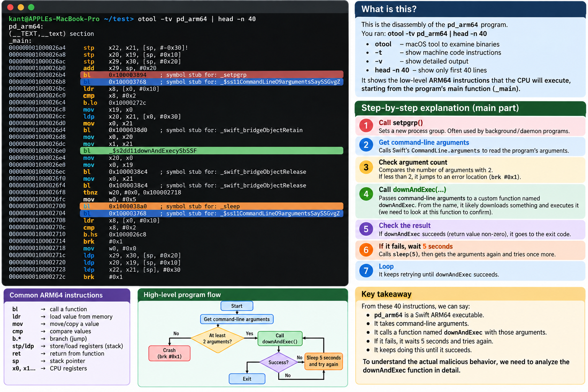
Task: Maximize the terminal using the green button
Action: click(x=31, y=7)
